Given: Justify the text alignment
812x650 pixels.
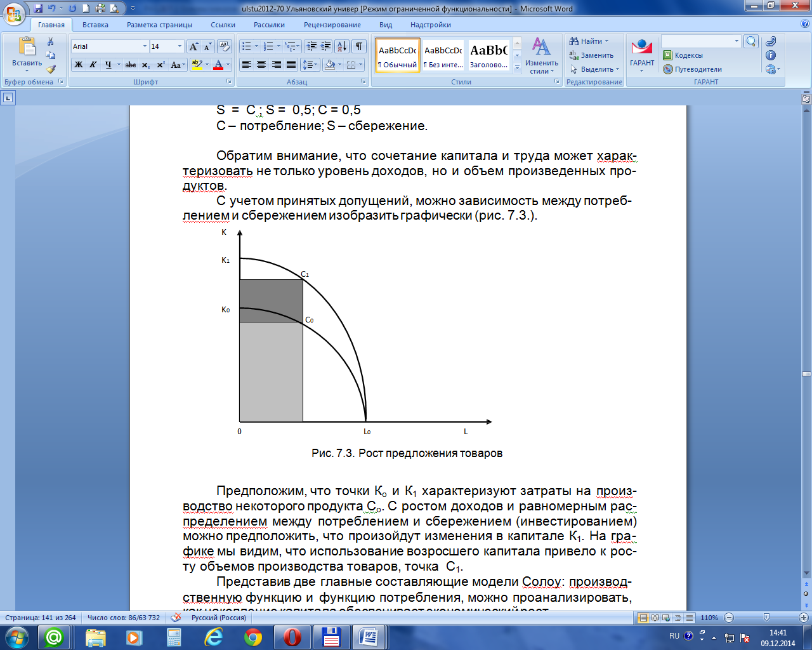Looking at the screenshot, I should [291, 65].
